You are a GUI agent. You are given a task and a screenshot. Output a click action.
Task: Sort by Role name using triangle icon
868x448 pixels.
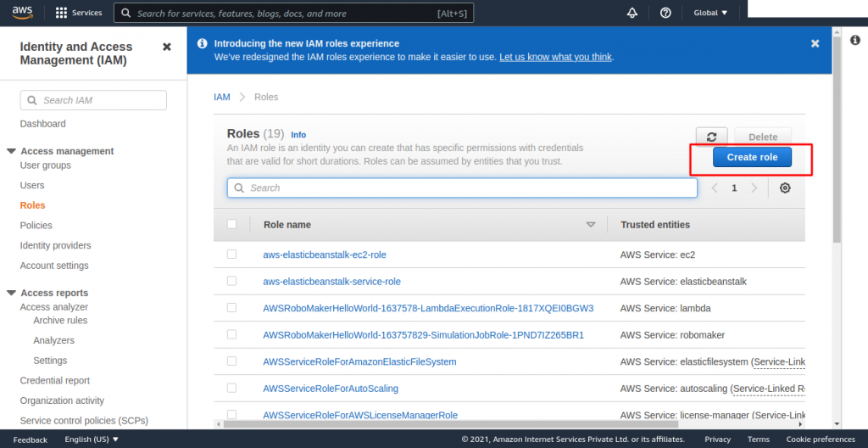(591, 225)
